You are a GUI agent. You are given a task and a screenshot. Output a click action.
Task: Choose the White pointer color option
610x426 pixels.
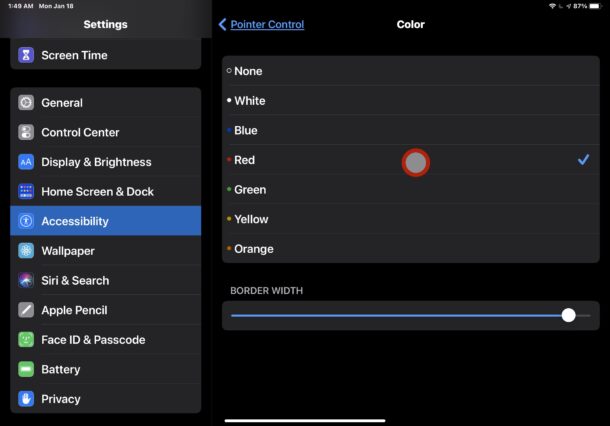tap(411, 101)
